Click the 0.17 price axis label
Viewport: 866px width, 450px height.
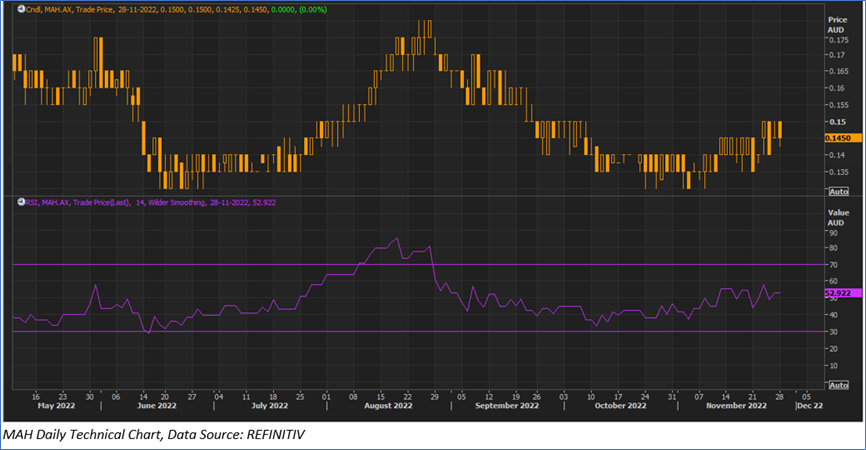837,55
